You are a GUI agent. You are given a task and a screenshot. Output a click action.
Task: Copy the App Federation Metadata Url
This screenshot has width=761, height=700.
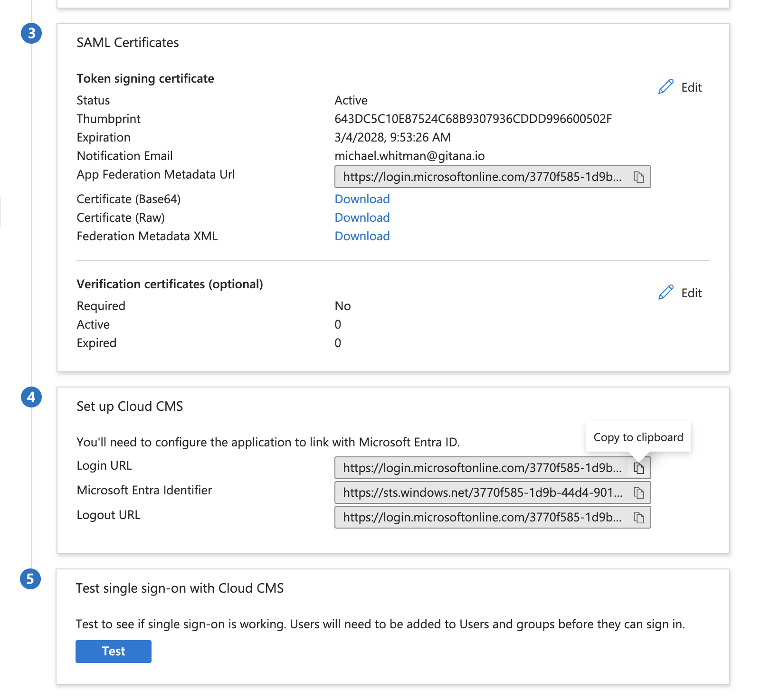[x=639, y=177]
